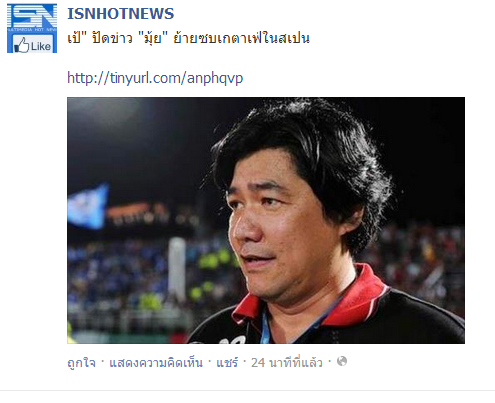Click the แชร์ (Share) link

[x=227, y=362]
